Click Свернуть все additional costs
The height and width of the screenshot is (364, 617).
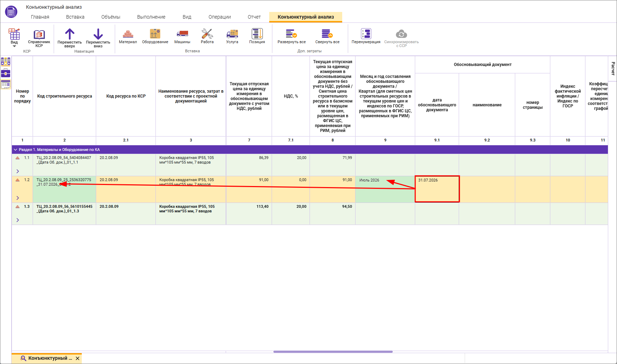coord(327,37)
